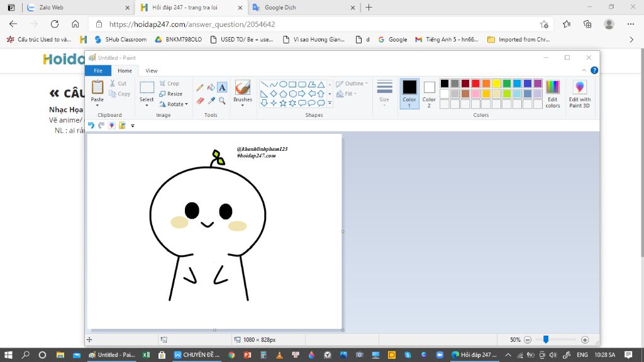Pick the yellow color swatch in palette
The width and height of the screenshot is (644, 362).
pos(496,84)
